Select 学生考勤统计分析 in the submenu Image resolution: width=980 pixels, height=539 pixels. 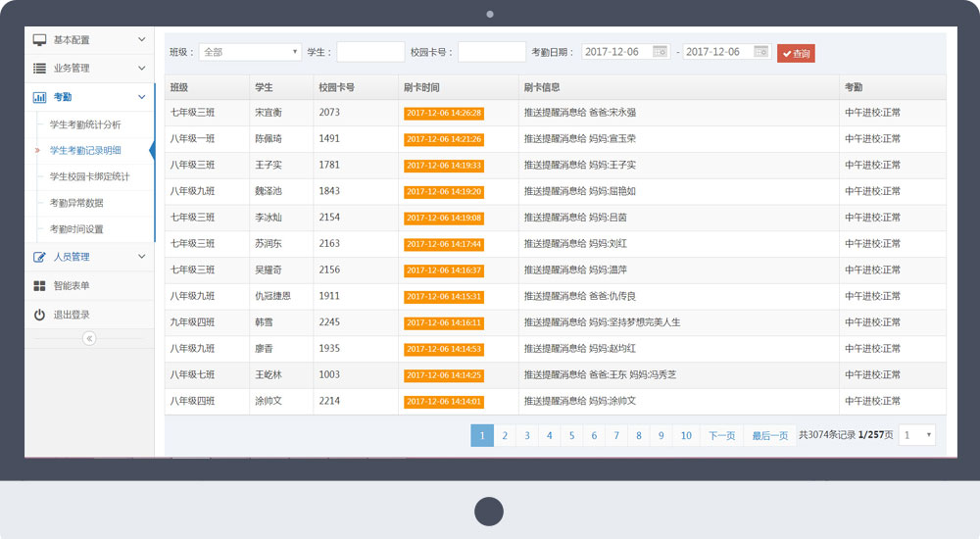point(85,124)
